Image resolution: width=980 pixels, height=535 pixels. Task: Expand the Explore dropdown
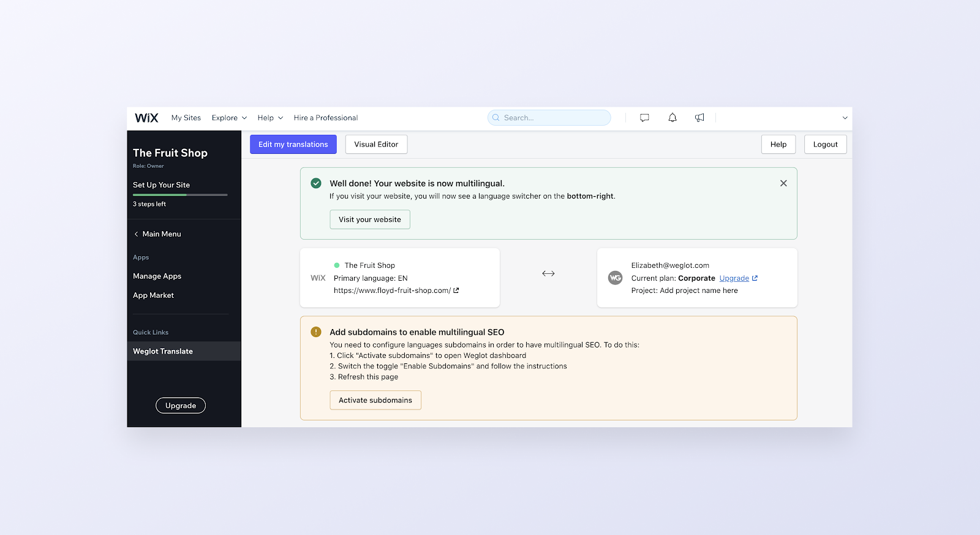tap(229, 118)
